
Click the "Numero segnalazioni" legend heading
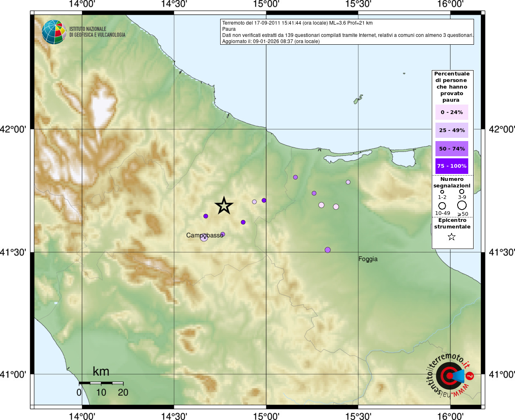[x=452, y=183]
